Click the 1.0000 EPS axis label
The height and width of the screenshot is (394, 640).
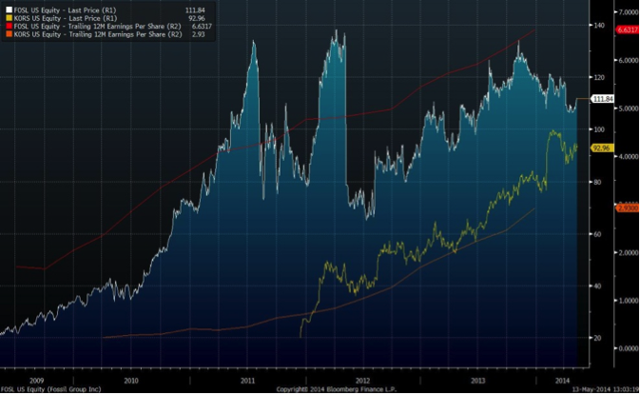point(629,301)
